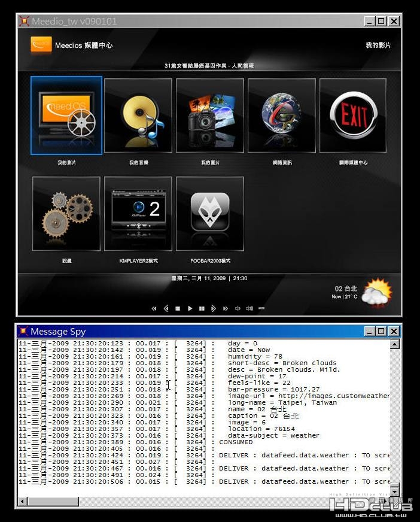This screenshot has height=522, width=420.
Task: Toggle the mute control in the player bar
Action: point(261,308)
